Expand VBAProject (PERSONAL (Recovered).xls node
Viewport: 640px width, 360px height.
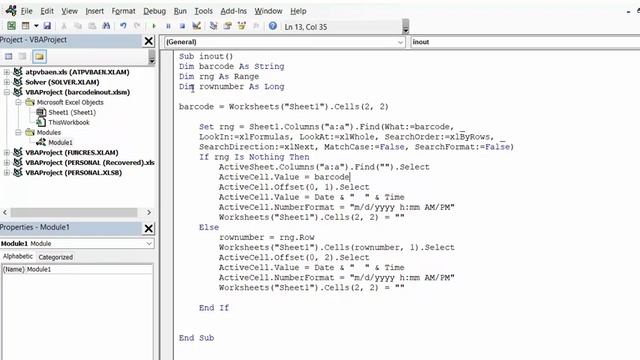click(x=7, y=162)
